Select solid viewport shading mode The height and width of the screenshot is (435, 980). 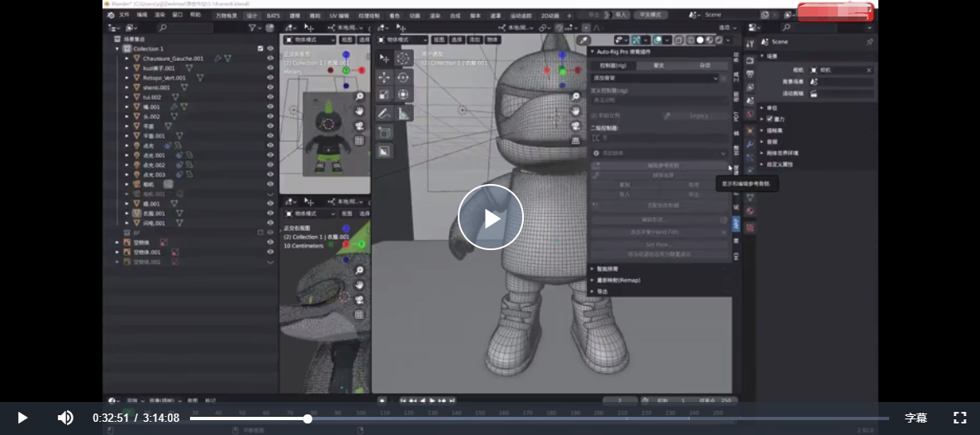700,40
